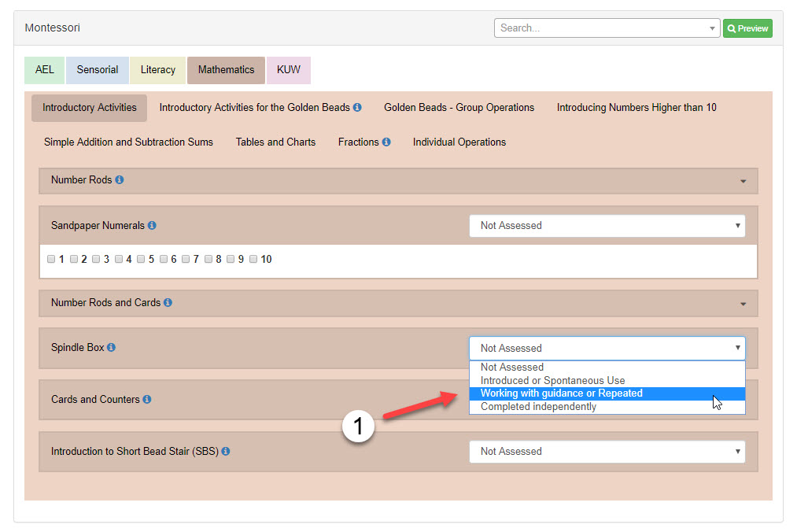The width and height of the screenshot is (797, 532).
Task: Switch to the KUW tab
Action: pos(288,70)
